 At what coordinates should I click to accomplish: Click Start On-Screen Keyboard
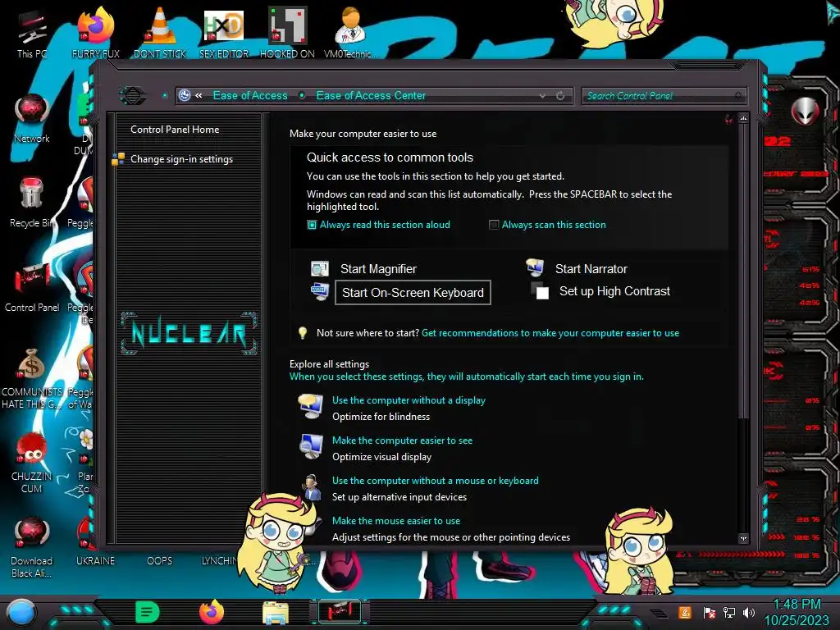(x=413, y=293)
